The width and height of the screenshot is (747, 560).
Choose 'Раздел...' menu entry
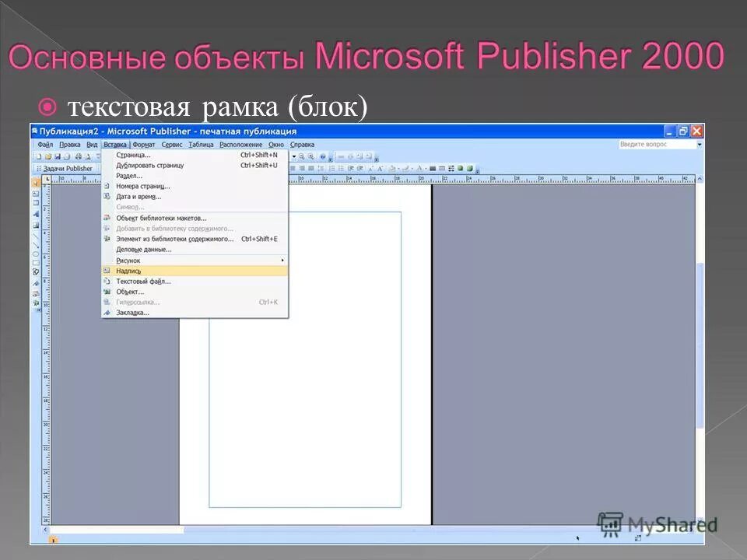coord(195,176)
